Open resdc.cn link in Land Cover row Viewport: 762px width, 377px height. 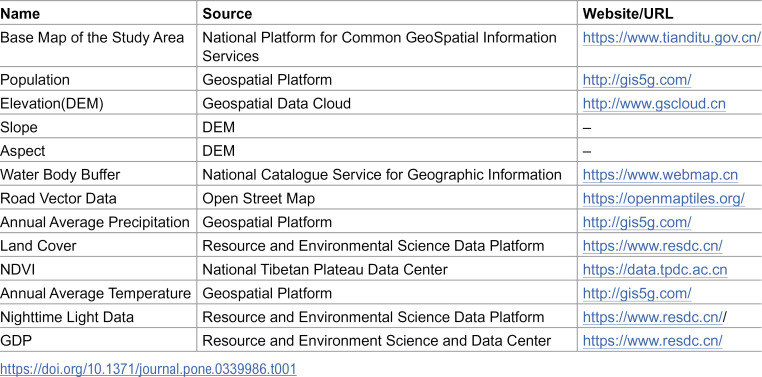click(x=652, y=246)
